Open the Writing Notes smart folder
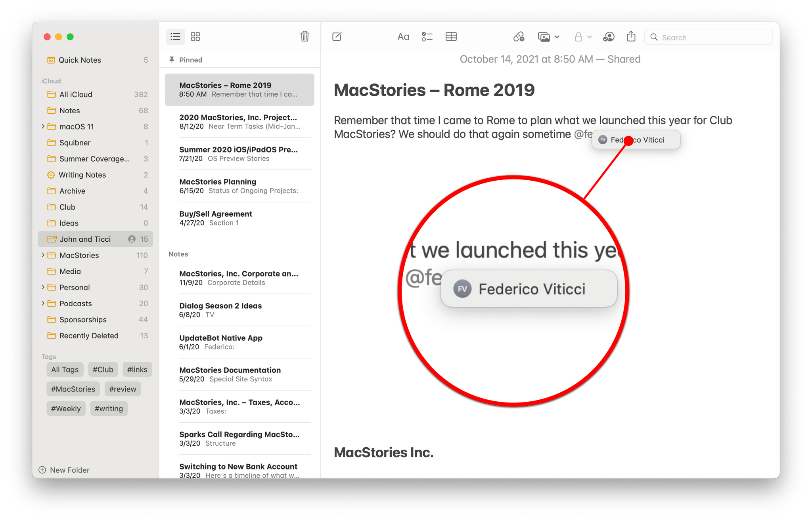 [96, 175]
